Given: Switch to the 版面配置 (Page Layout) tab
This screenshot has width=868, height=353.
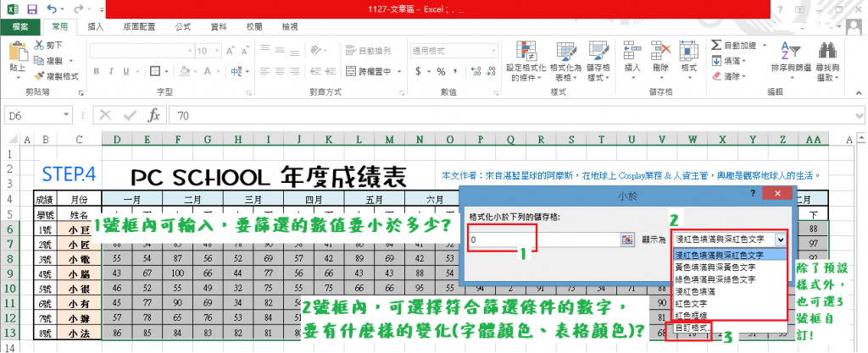Looking at the screenshot, I should tap(139, 26).
